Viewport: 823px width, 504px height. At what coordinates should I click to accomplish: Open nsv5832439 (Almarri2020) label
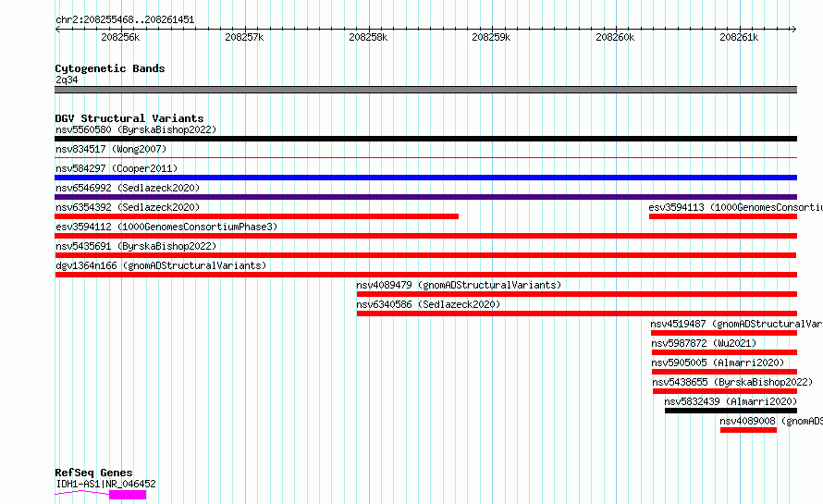coord(731,401)
